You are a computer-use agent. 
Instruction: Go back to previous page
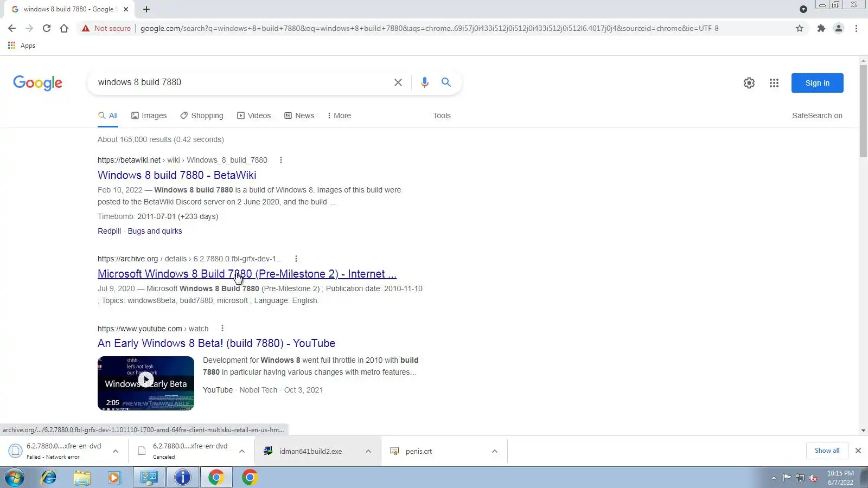[x=12, y=28]
